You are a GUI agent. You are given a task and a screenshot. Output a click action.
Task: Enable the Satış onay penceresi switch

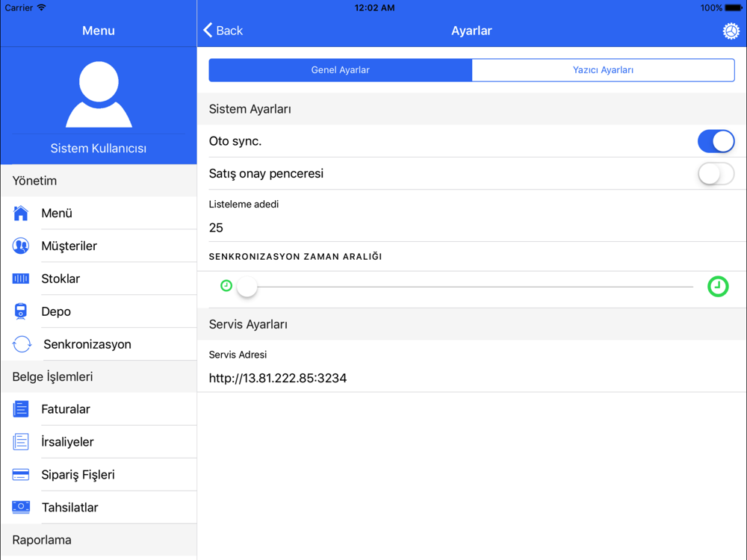pyautogui.click(x=715, y=174)
